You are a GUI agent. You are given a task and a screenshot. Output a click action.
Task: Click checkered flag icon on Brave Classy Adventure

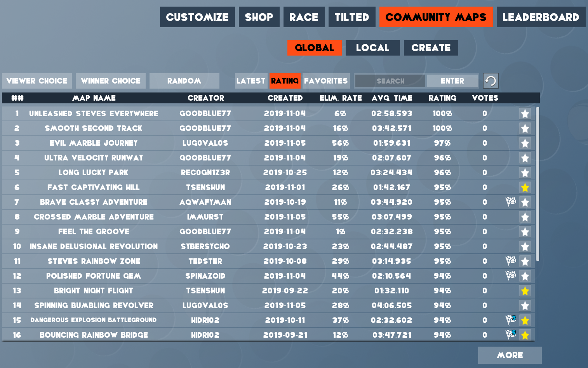point(510,202)
